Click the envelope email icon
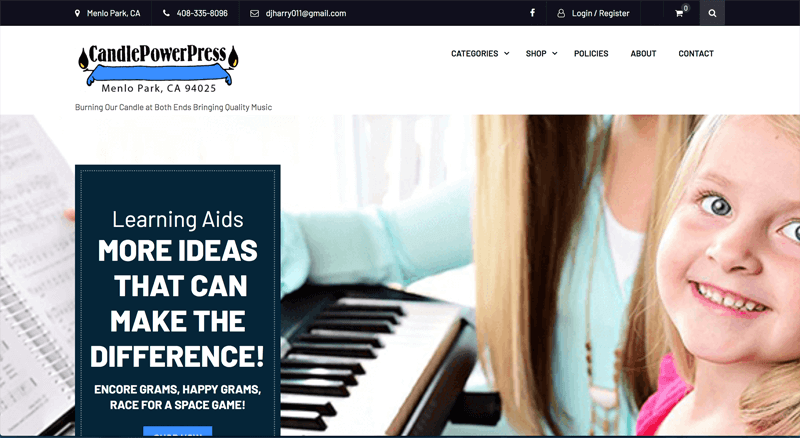 click(254, 13)
